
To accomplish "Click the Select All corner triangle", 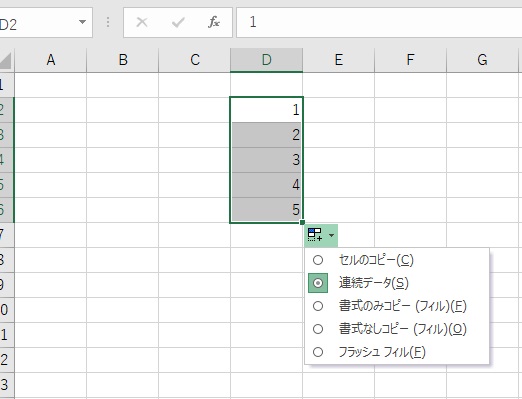I will point(6,60).
